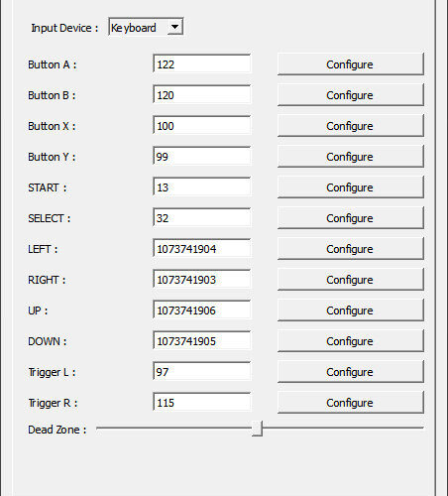Select the Trigger R field showing 115
The width and height of the screenshot is (448, 496).
(x=202, y=402)
